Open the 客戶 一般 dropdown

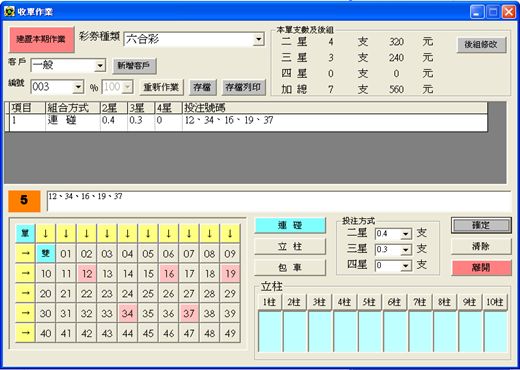point(100,65)
